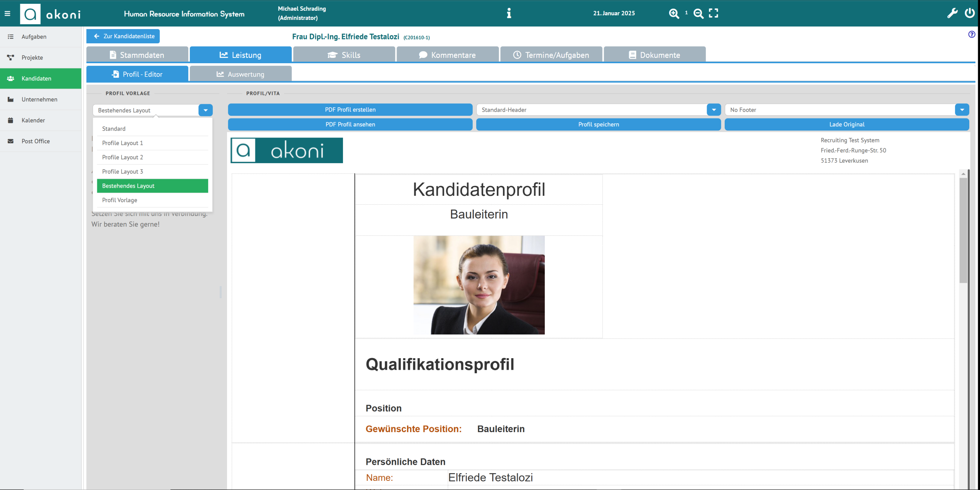Viewport: 980px width, 490px height.
Task: Switch to the Auswertung sub-tab
Action: (240, 74)
